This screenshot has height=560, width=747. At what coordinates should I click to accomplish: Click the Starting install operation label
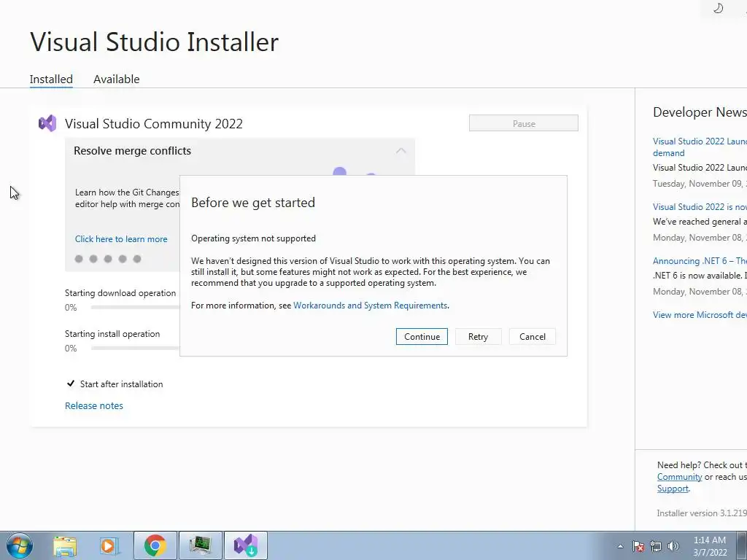coord(112,334)
